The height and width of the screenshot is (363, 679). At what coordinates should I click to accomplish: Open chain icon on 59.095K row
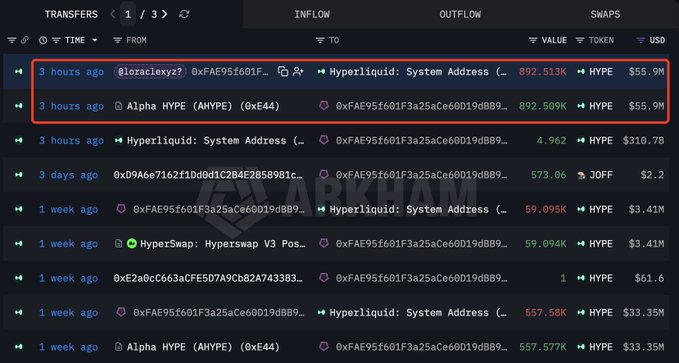(x=19, y=209)
